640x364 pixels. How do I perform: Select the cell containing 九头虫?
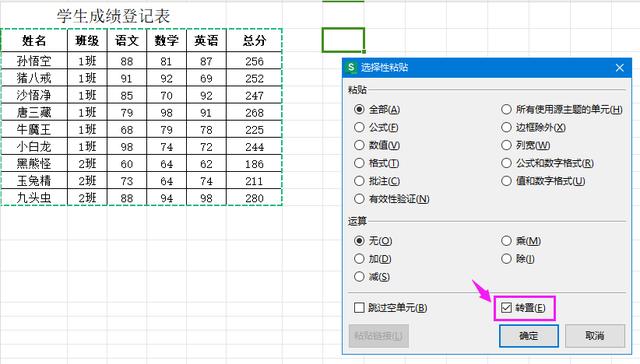(x=34, y=198)
